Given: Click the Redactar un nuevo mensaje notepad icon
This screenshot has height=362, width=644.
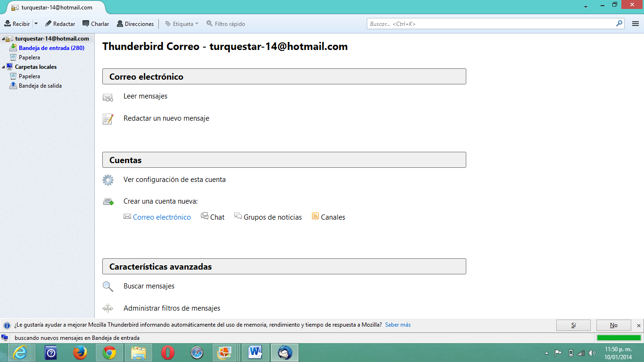Looking at the screenshot, I should [108, 119].
